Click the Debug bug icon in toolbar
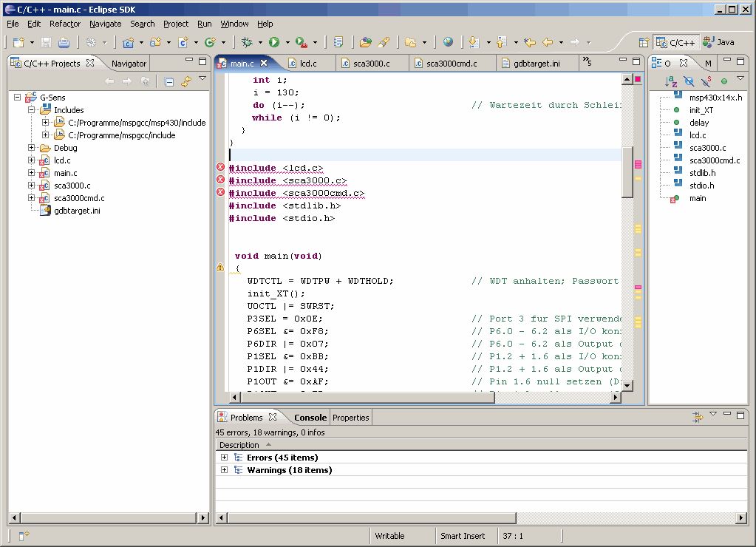Viewport: 756px width, 547px height. [247, 43]
